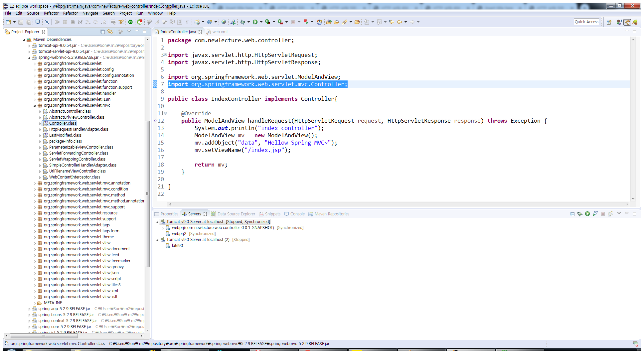Viewport: 644px width, 351px height.
Task: Open the Maven Repositories tab
Action: point(329,214)
